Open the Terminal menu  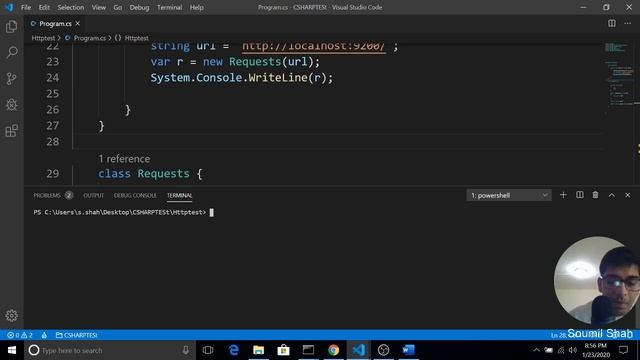pos(169,7)
